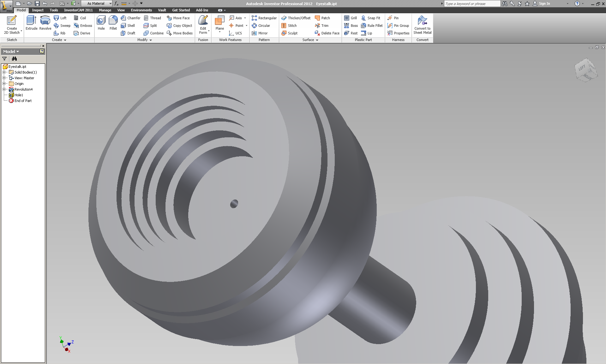Screen dimensions: 606x364
Task: Pick the Emboss tool
Action: pyautogui.click(x=83, y=26)
